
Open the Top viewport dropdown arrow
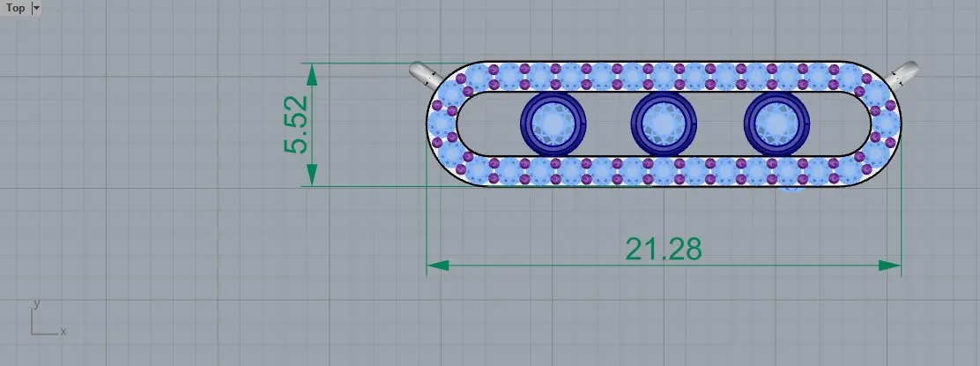pos(35,8)
